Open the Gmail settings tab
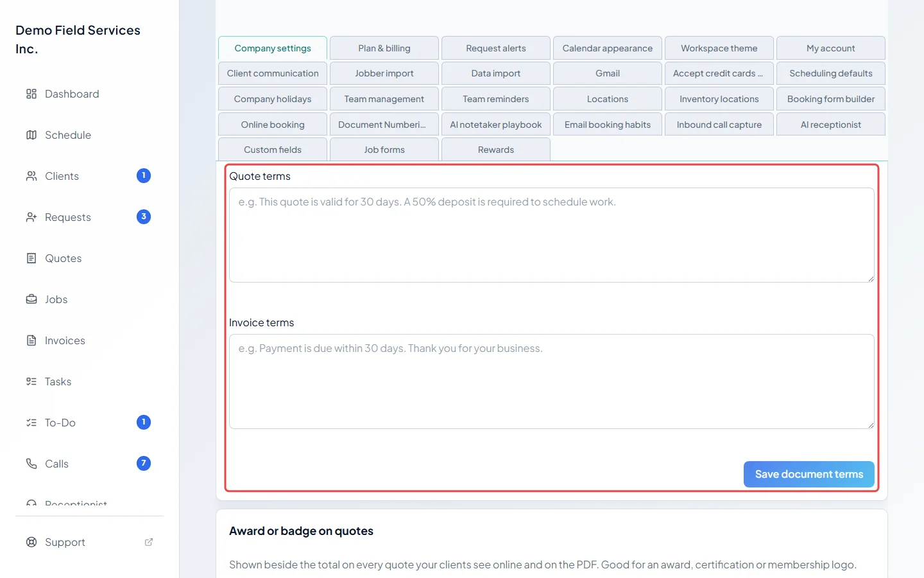Image resolution: width=924 pixels, height=578 pixels. pyautogui.click(x=608, y=73)
